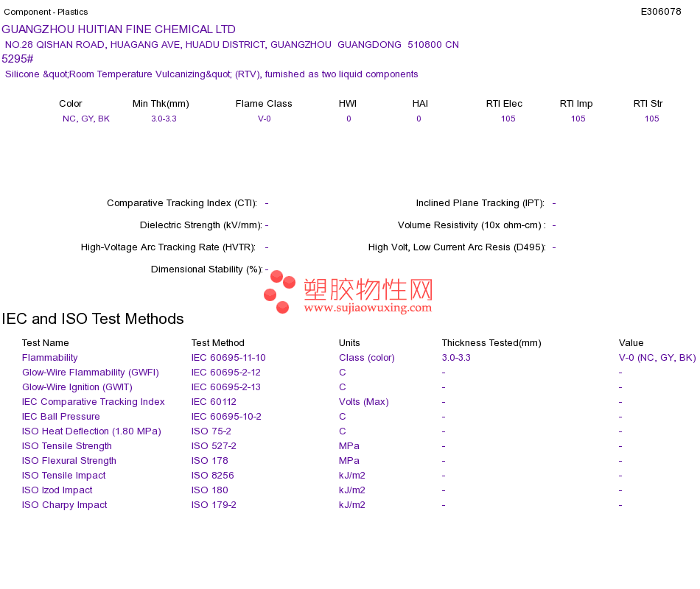The height and width of the screenshot is (589, 700).
Task: Click RTI Imp value 105
Action: pyautogui.click(x=578, y=119)
